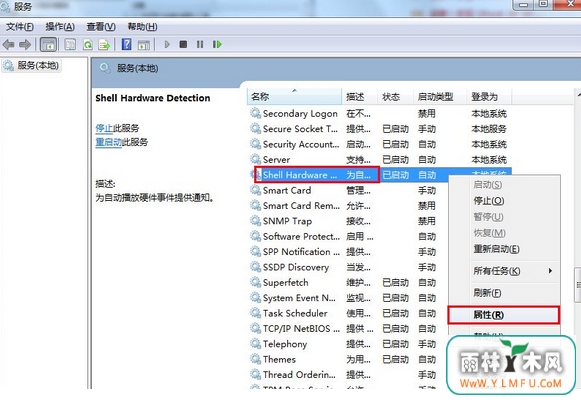This screenshot has width=581, height=400.
Task: Click the gear icon beside Telephony
Action: point(255,344)
